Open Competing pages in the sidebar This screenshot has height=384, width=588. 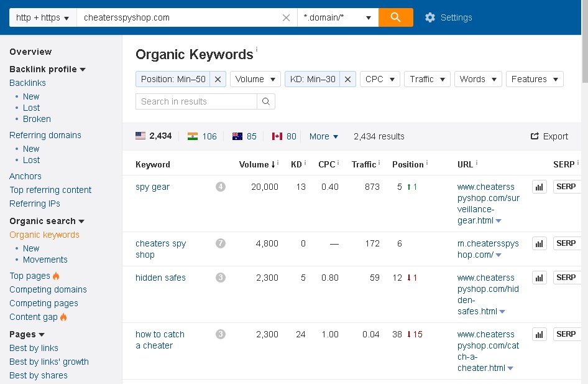coord(44,303)
